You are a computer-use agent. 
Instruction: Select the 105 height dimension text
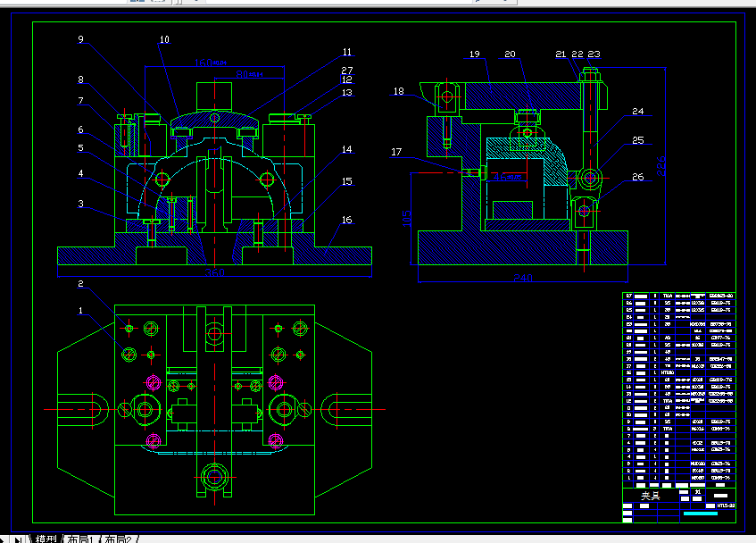pos(407,218)
